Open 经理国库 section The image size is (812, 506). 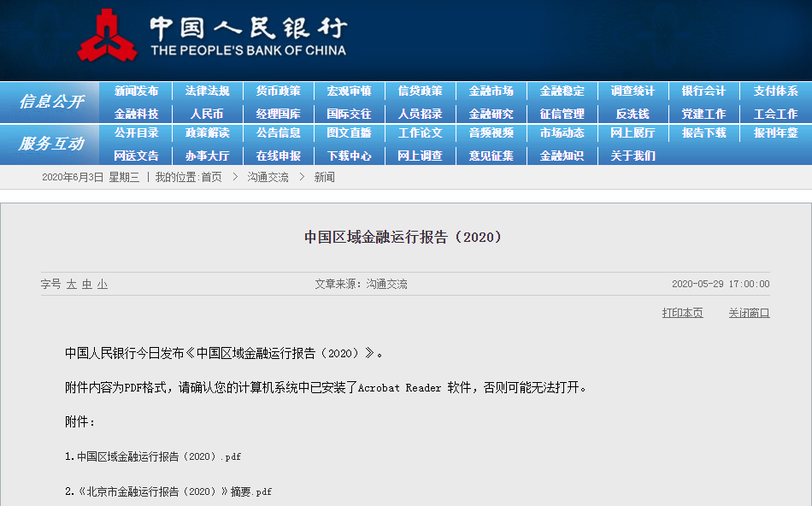coord(278,114)
